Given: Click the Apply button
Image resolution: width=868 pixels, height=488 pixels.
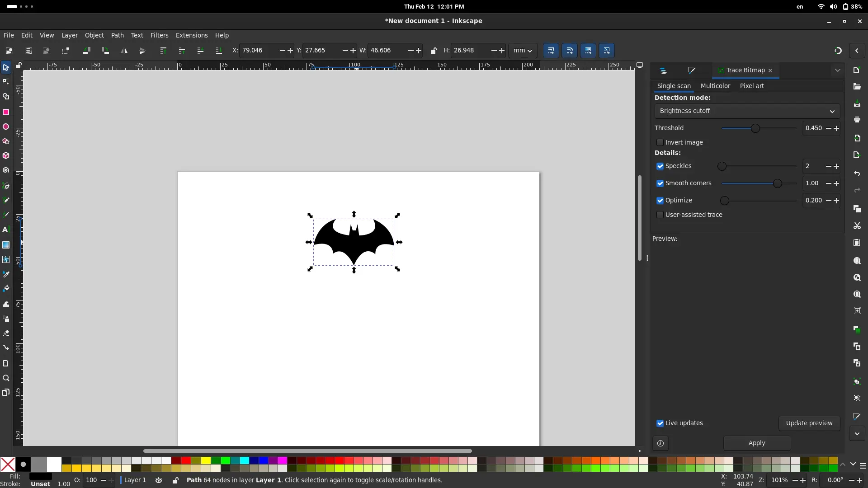Looking at the screenshot, I should [757, 443].
